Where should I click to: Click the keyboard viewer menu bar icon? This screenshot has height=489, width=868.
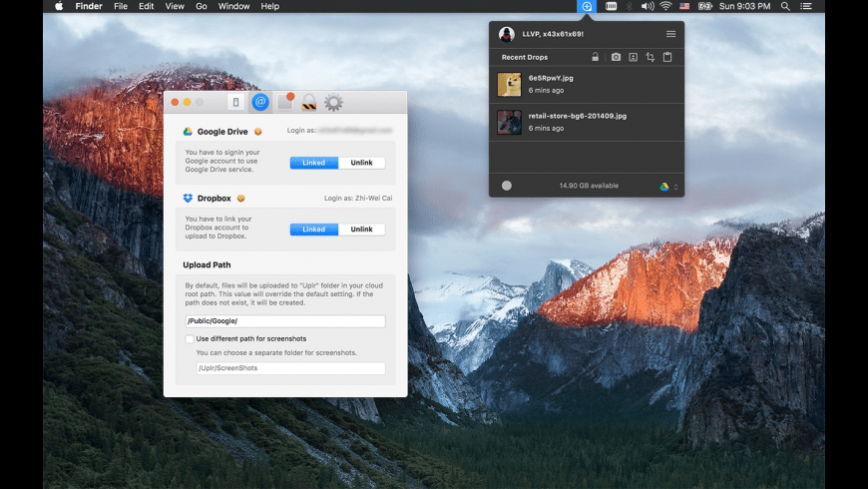(612, 6)
